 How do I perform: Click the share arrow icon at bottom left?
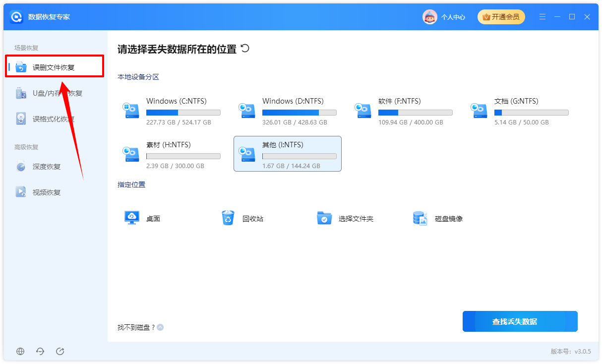(x=60, y=351)
